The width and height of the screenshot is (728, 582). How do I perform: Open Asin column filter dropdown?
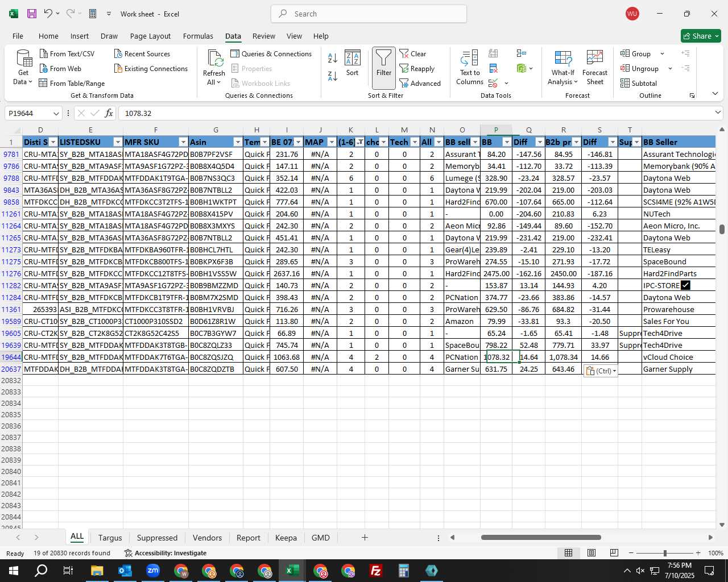[238, 142]
